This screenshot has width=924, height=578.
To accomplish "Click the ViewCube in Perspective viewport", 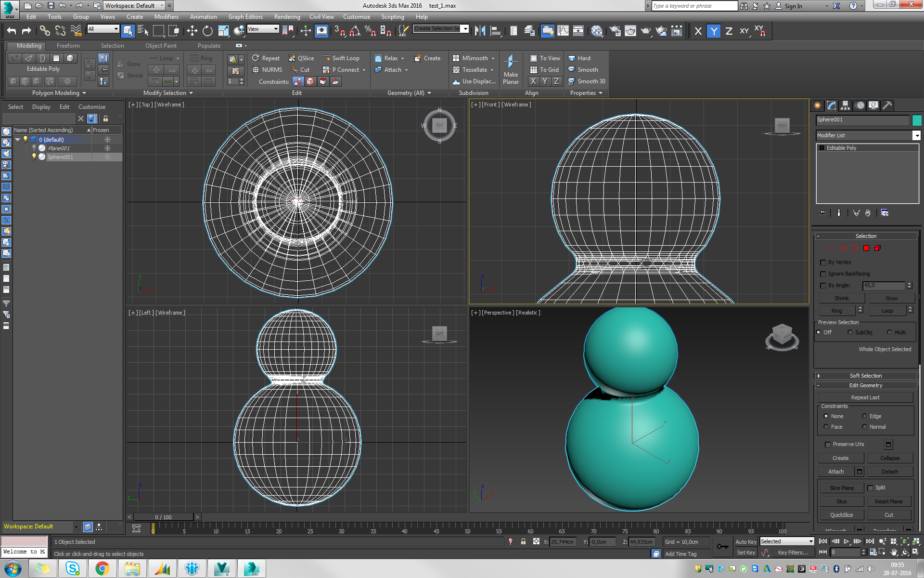I will 782,336.
